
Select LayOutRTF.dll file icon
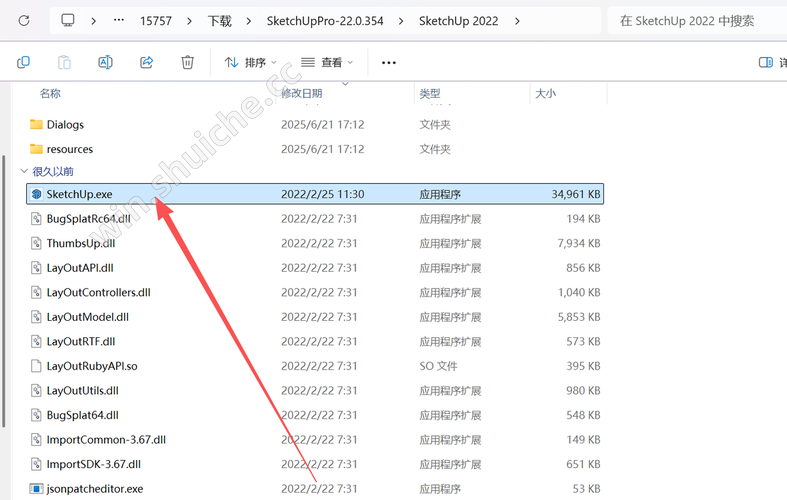[x=36, y=341]
